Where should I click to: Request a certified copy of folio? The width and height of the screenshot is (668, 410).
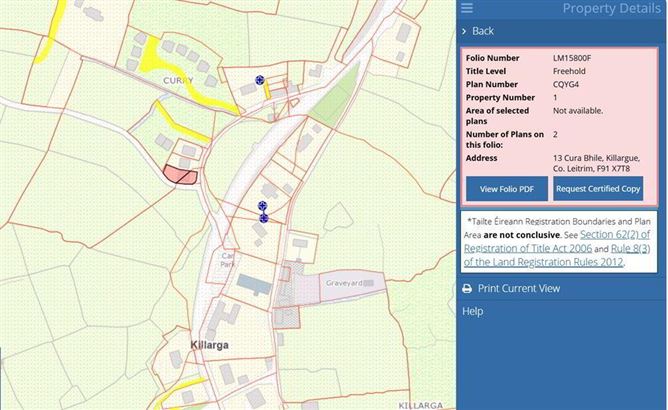click(598, 189)
